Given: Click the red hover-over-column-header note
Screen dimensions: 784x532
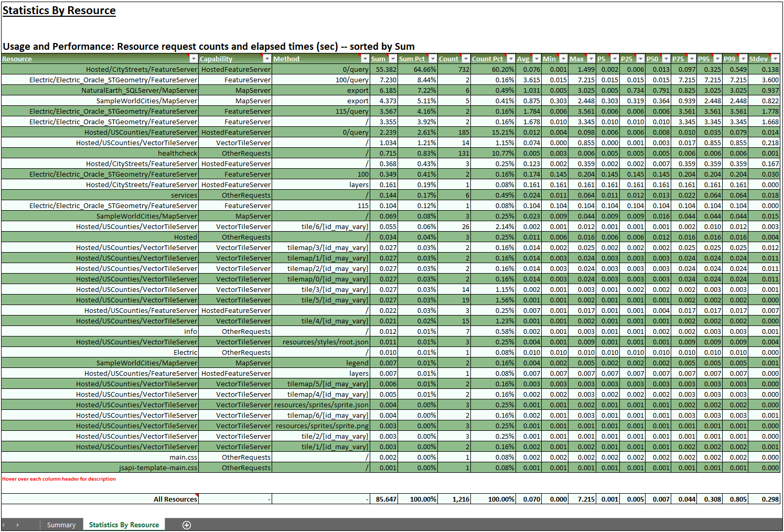Looking at the screenshot, I should click(x=59, y=479).
